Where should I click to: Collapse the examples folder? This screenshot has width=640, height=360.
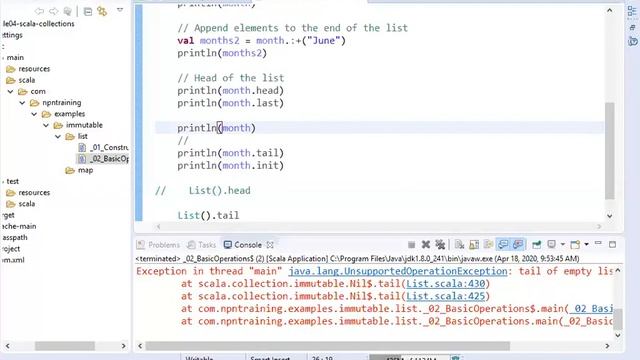[x=34, y=114]
